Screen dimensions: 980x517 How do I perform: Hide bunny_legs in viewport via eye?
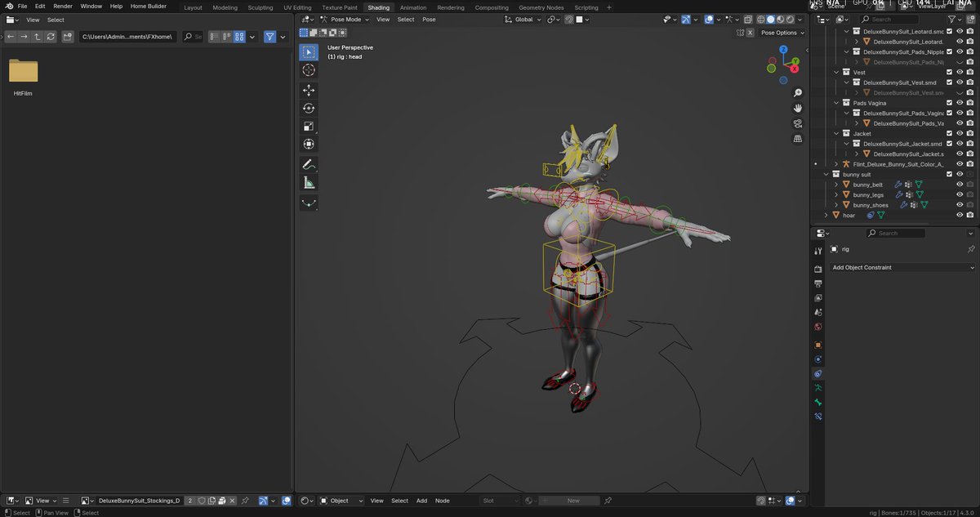[x=960, y=194]
